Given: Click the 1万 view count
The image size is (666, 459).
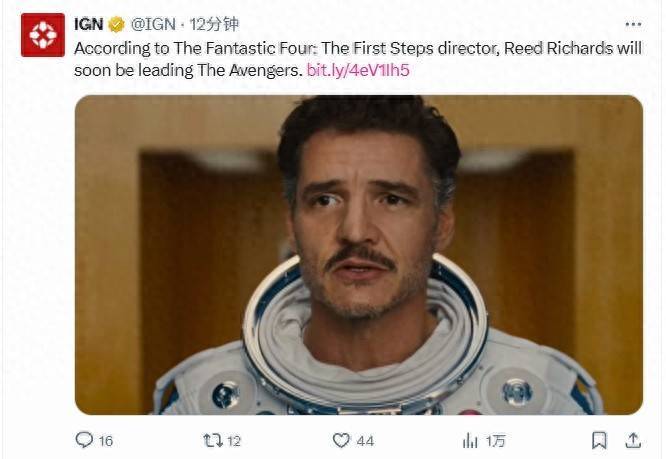Looking at the screenshot, I should [x=494, y=440].
